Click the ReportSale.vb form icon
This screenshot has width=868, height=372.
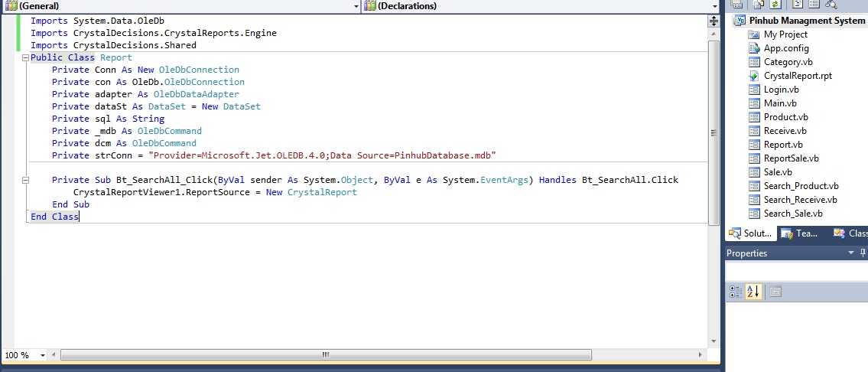[753, 158]
